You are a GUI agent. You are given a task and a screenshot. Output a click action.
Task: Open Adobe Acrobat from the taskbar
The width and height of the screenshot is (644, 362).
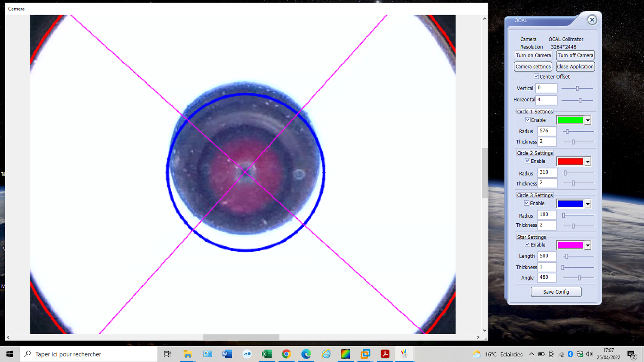(x=385, y=354)
